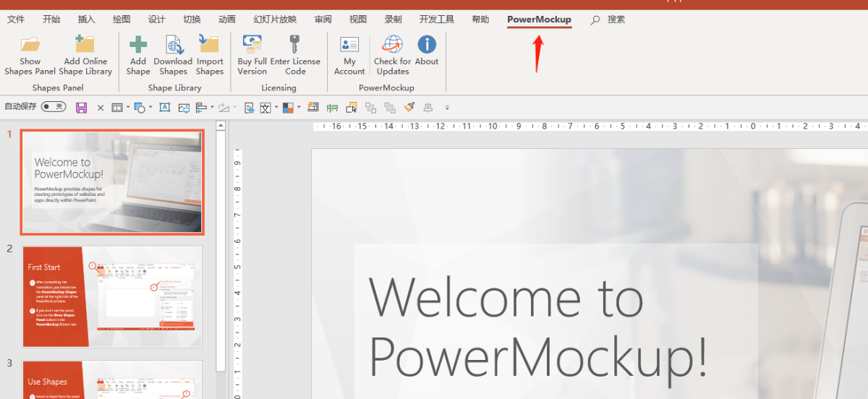Select slide 3 Use Shapes thumbnail

112,379
